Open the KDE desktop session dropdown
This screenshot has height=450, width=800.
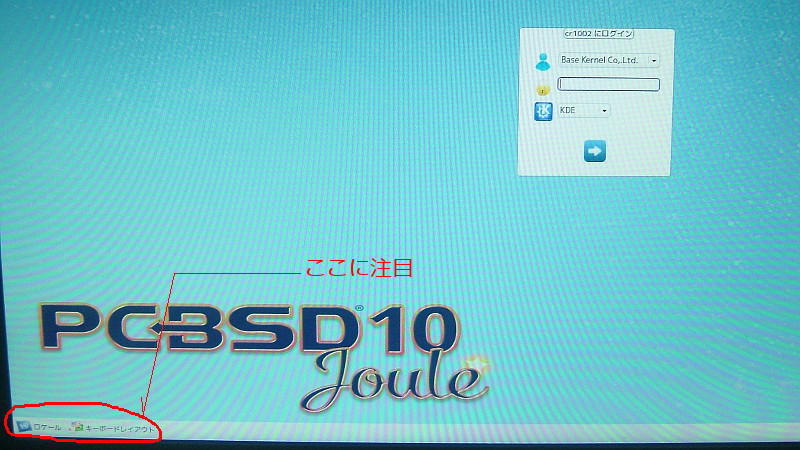click(584, 110)
